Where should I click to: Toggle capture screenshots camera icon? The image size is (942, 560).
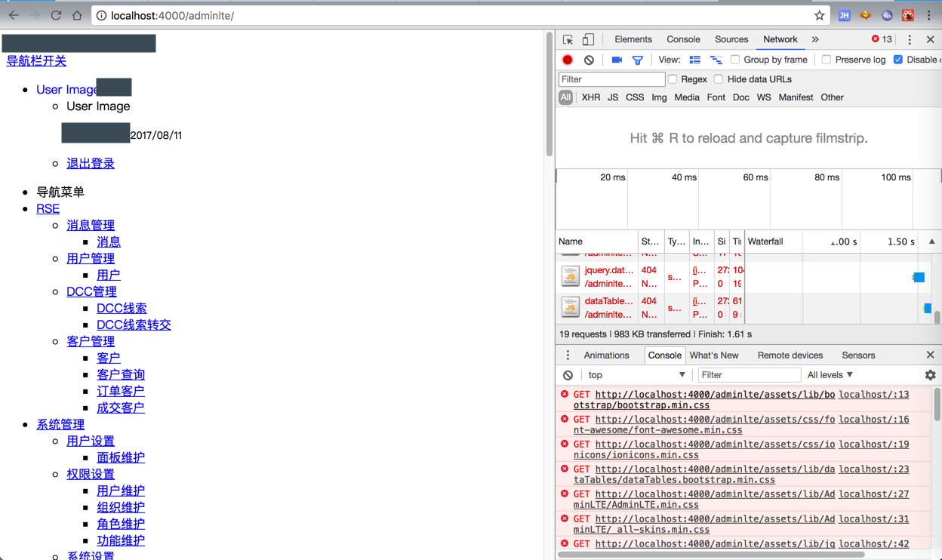617,60
